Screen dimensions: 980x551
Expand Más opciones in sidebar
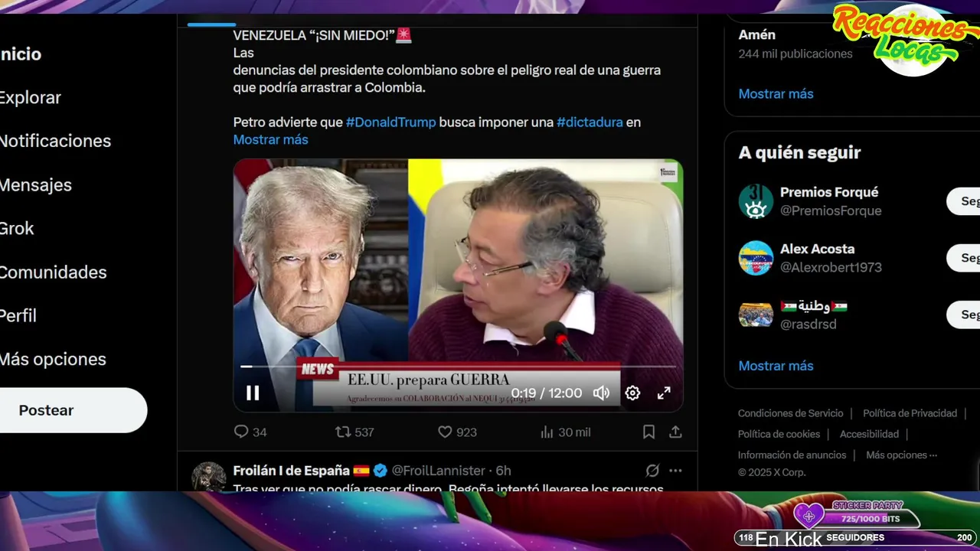[53, 359]
